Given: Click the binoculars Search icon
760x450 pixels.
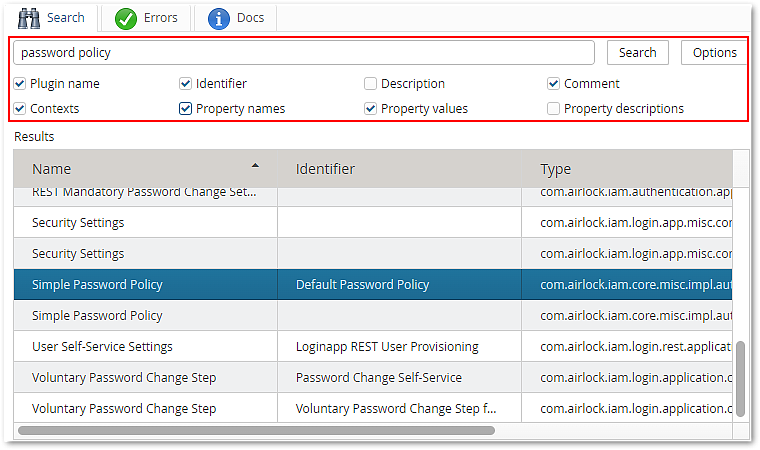Looking at the screenshot, I should (x=30, y=18).
